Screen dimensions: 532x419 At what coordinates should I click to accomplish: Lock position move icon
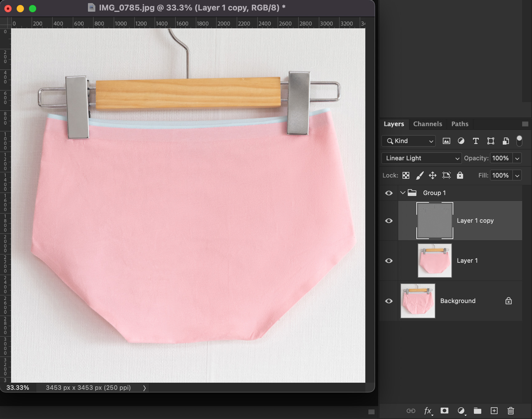click(433, 175)
